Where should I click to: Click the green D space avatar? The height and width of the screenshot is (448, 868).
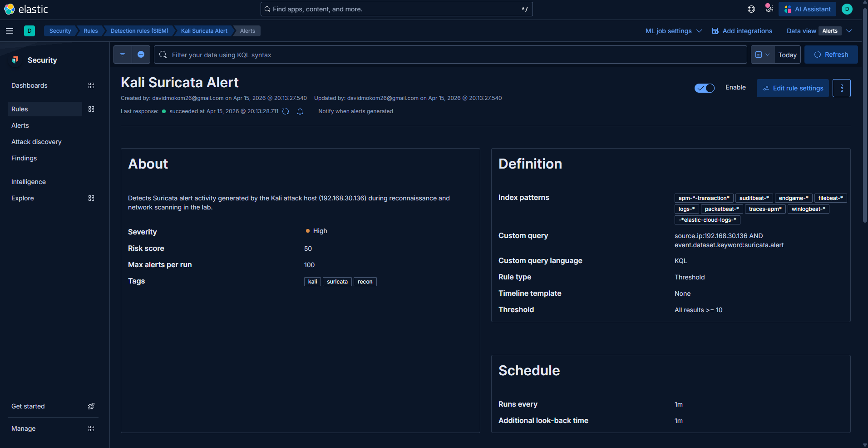tap(30, 31)
